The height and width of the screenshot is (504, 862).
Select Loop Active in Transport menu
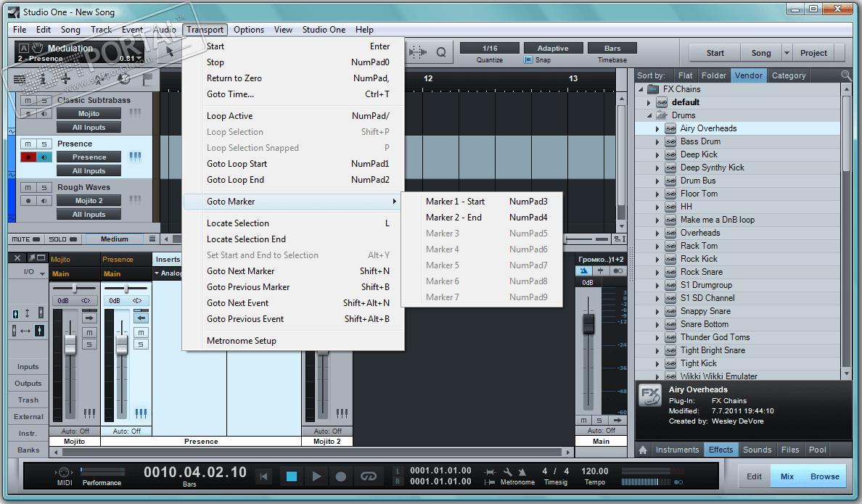tap(294, 116)
